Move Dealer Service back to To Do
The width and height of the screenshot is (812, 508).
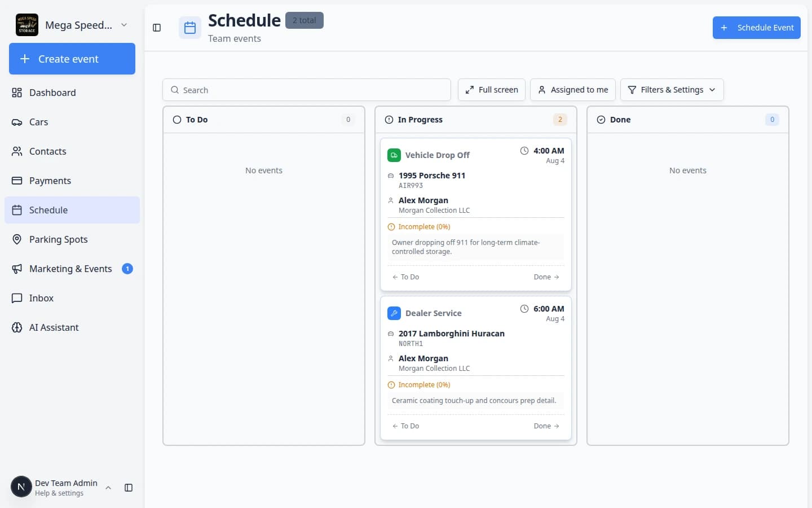(405, 426)
